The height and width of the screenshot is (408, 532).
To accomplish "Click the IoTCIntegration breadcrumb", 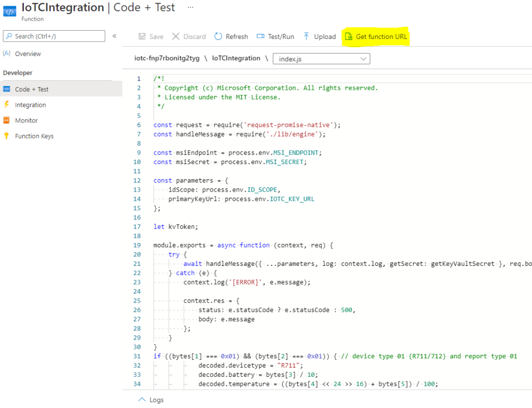I will click(236, 58).
